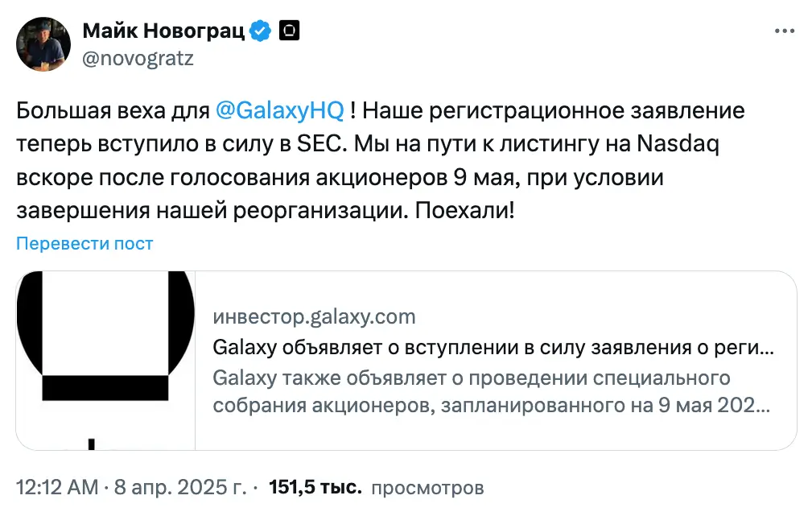Click Перевести пост to translate
The height and width of the screenshot is (512, 812).
84,243
